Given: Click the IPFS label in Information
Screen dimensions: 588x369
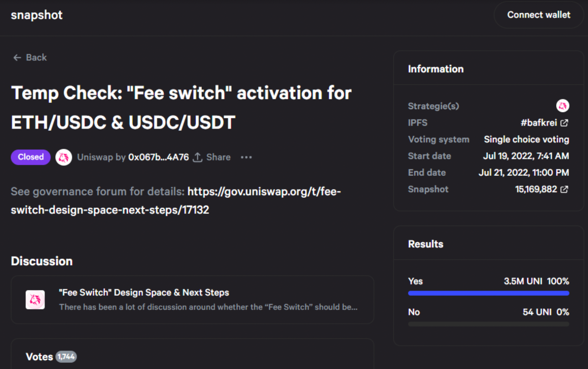Looking at the screenshot, I should click(x=418, y=122).
